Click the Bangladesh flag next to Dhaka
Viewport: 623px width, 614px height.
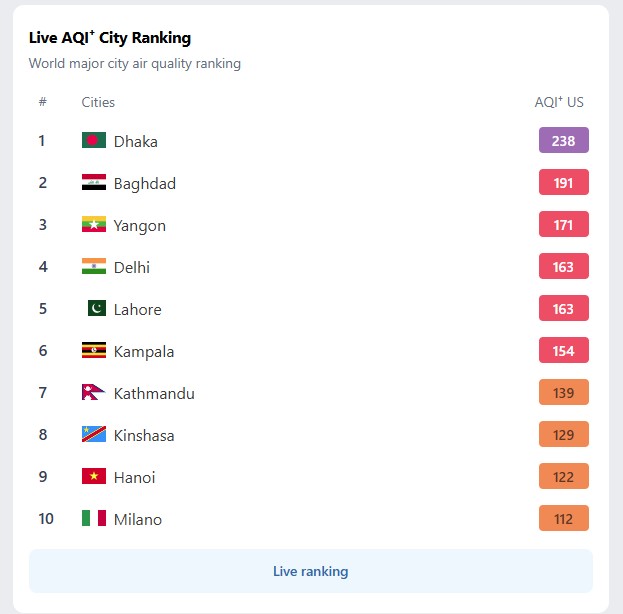pos(94,140)
